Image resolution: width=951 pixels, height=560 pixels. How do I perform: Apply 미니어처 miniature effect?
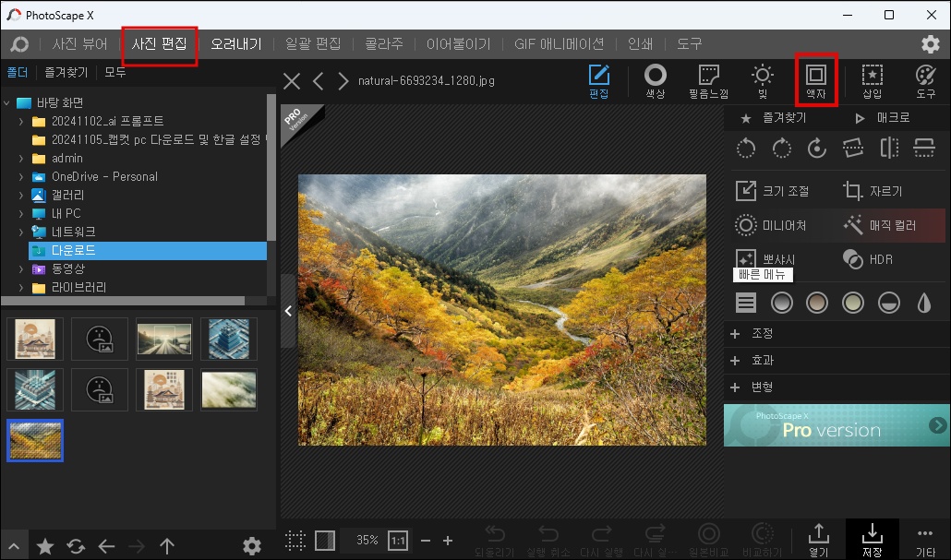point(771,225)
